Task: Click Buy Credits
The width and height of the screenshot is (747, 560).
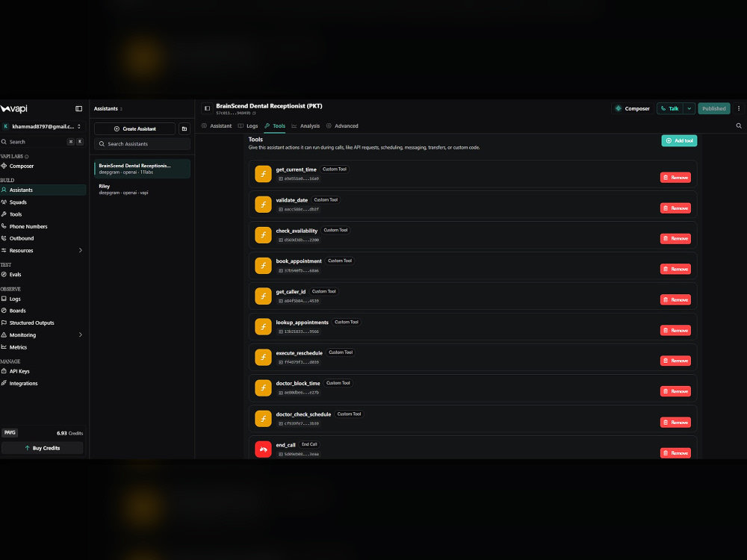Action: (43, 448)
